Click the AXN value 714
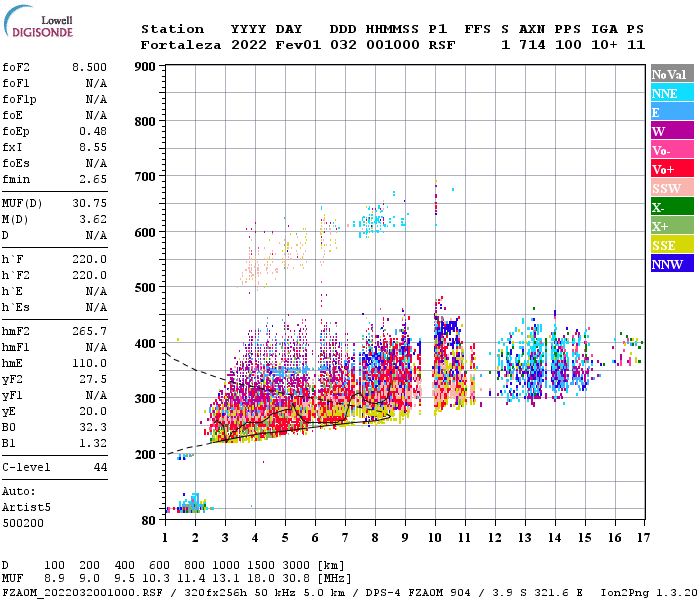Viewport: 700px width, 600px height. click(532, 45)
